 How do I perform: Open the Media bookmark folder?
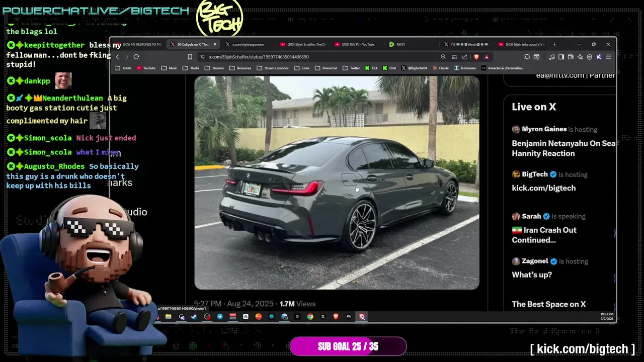tap(191, 68)
